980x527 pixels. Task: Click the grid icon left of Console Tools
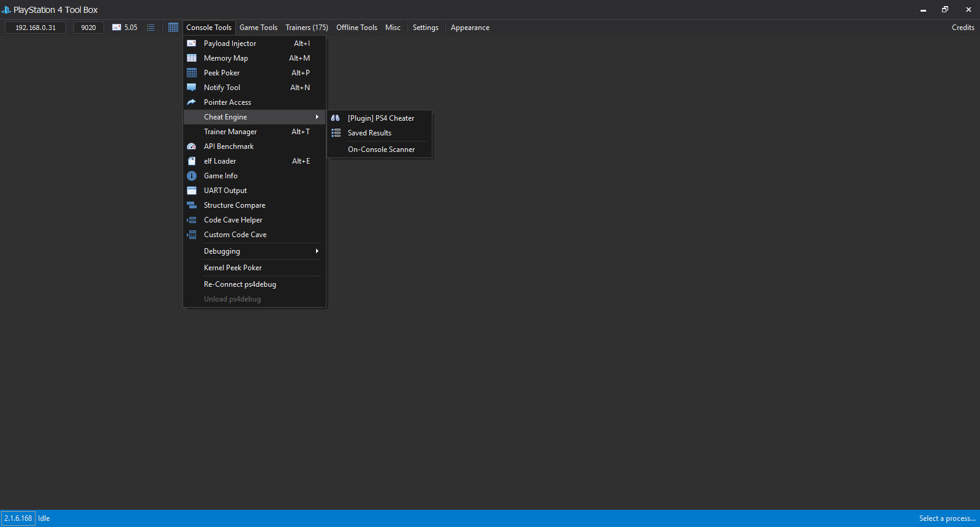tap(173, 28)
